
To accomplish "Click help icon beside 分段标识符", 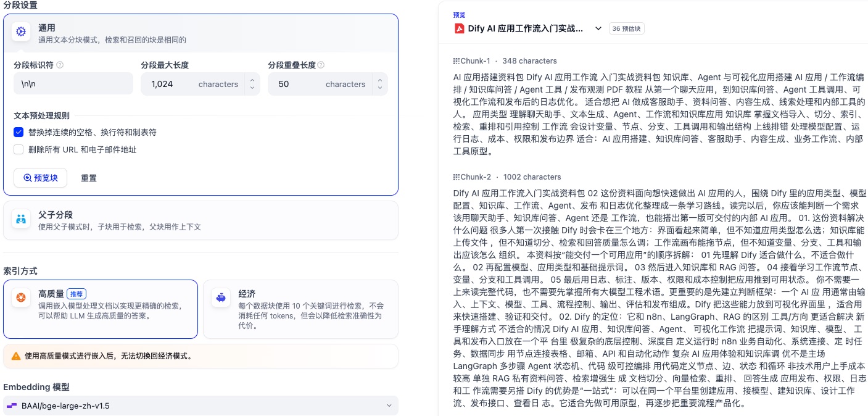I will coord(60,65).
